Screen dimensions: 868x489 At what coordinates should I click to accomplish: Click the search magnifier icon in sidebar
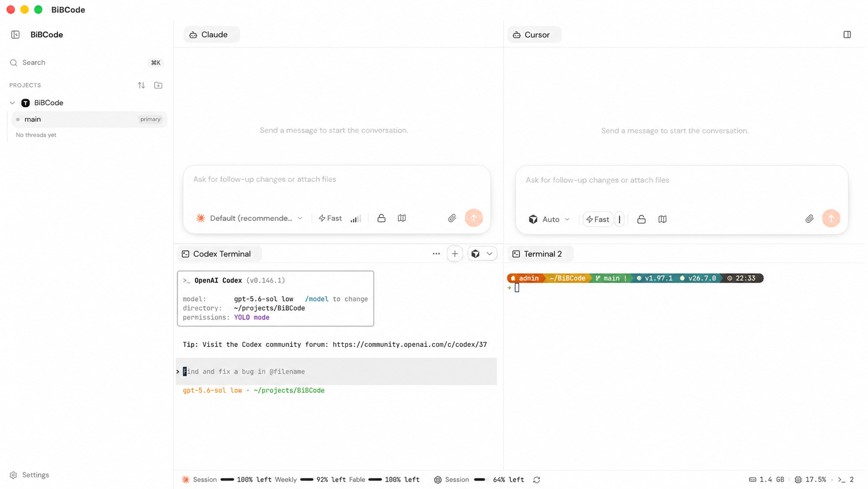(x=13, y=62)
